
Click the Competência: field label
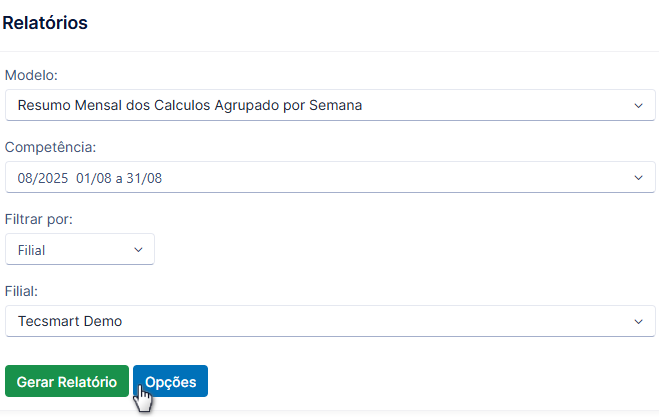50,147
